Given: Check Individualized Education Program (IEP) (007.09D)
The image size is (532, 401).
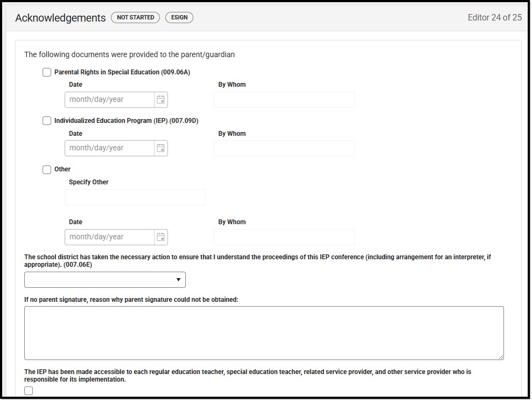Looking at the screenshot, I should [47, 121].
